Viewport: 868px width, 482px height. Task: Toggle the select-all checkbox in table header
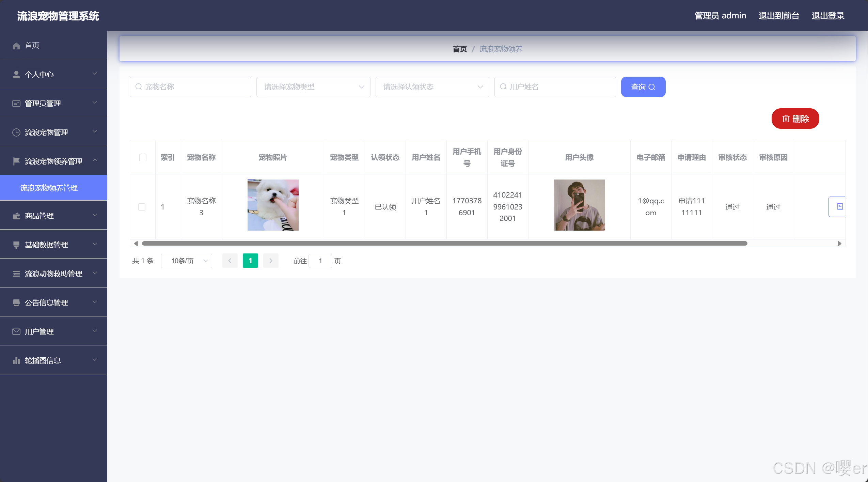click(x=142, y=157)
